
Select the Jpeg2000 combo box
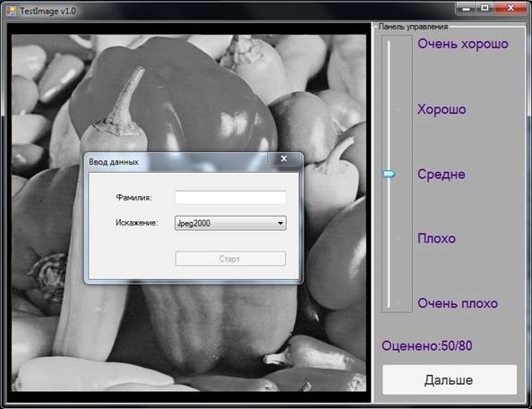coord(230,223)
